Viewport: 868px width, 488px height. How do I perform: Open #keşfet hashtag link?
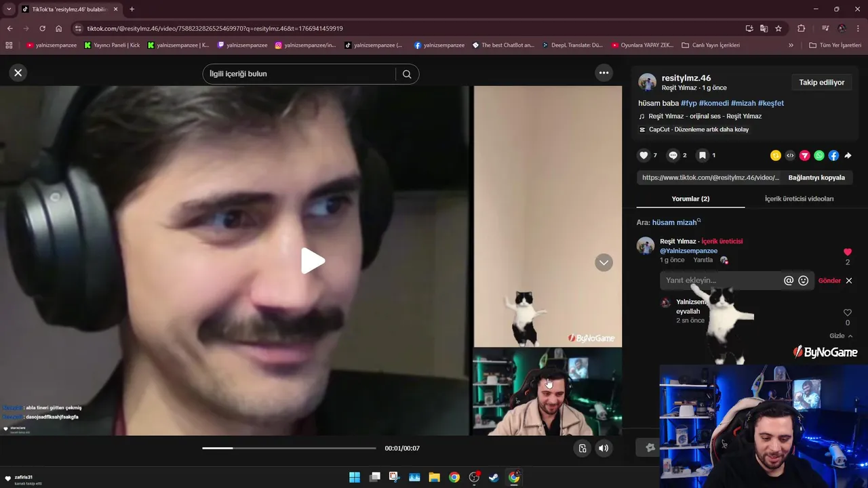(770, 103)
